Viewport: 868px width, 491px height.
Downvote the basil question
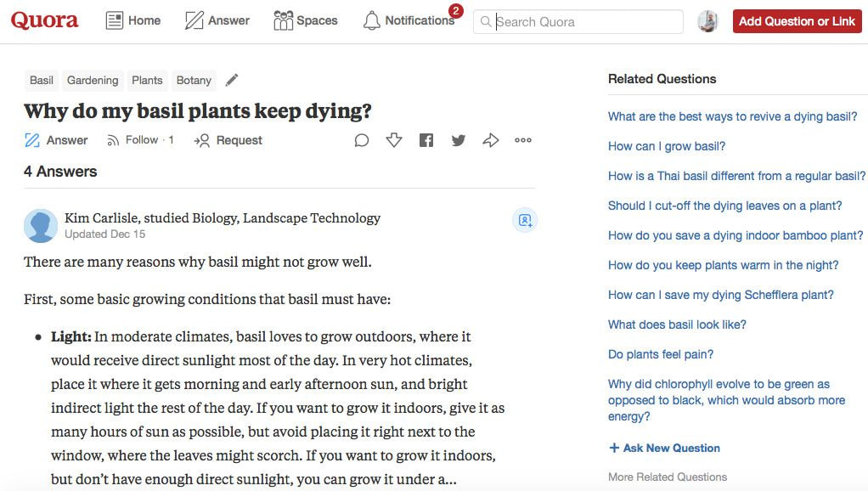(x=393, y=140)
